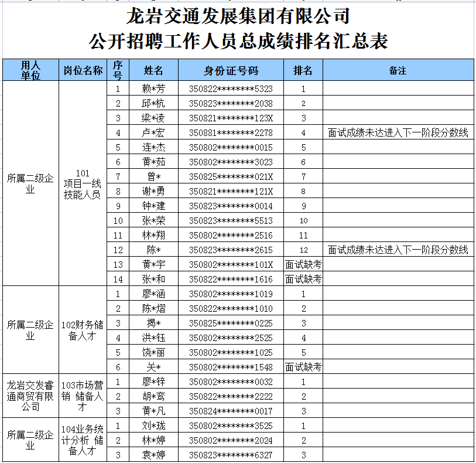The image size is (476, 463).
Task: Click the name cell 连*杰
Action: (x=153, y=147)
